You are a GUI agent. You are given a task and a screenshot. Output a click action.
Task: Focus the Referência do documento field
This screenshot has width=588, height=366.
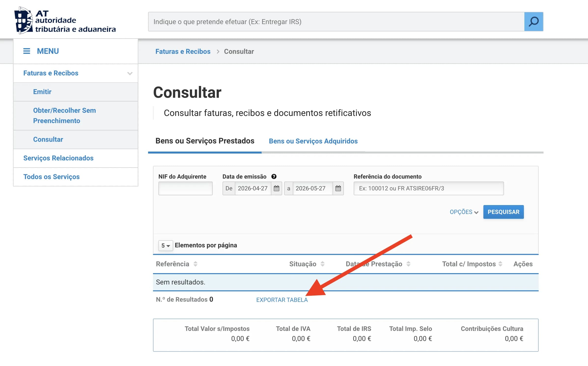coord(429,188)
